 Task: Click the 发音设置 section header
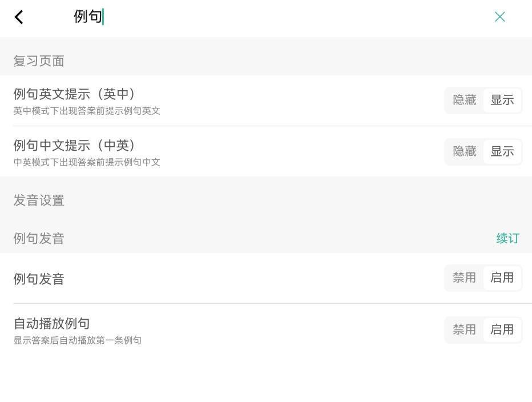39,200
